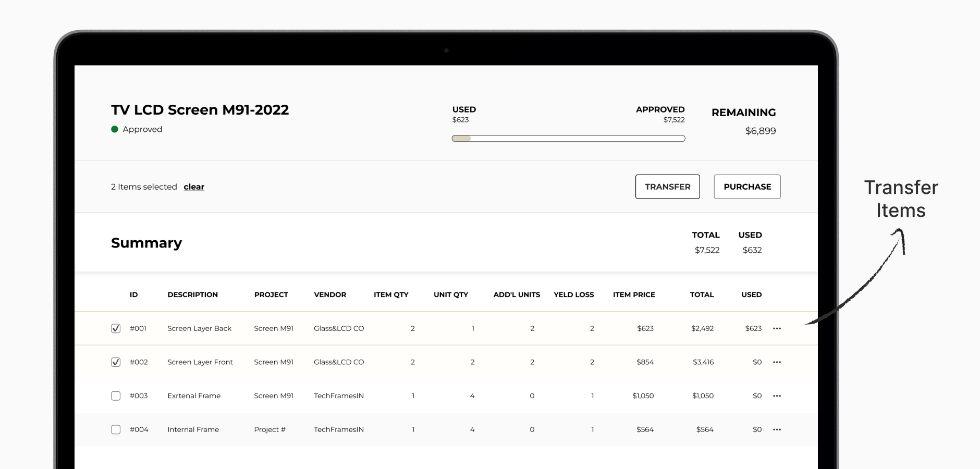This screenshot has height=469, width=980.
Task: Select 'Screen Layer Front' description text
Action: pyautogui.click(x=200, y=362)
